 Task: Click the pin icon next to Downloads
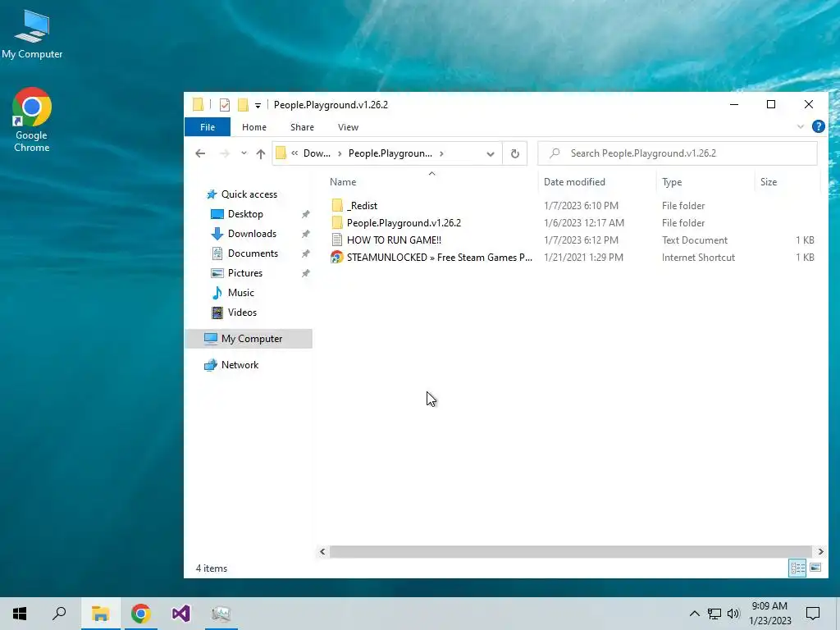point(305,234)
